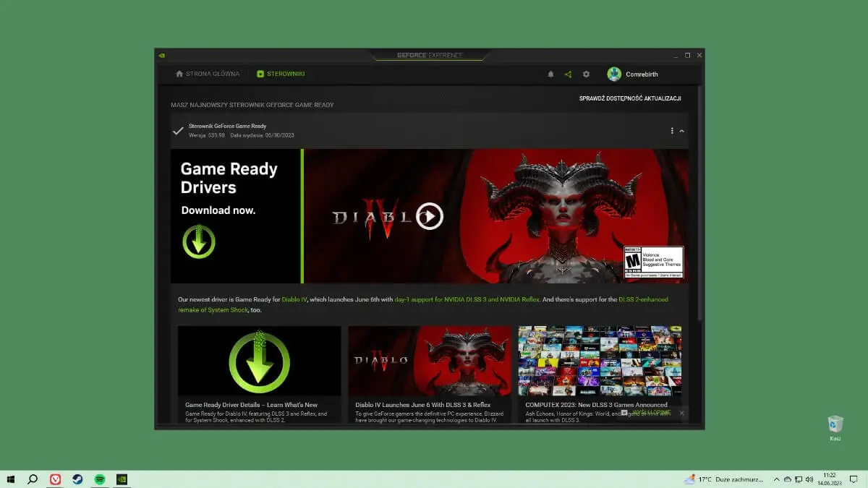Click the green share icon
Screen dimensions: 868x488
[568, 74]
